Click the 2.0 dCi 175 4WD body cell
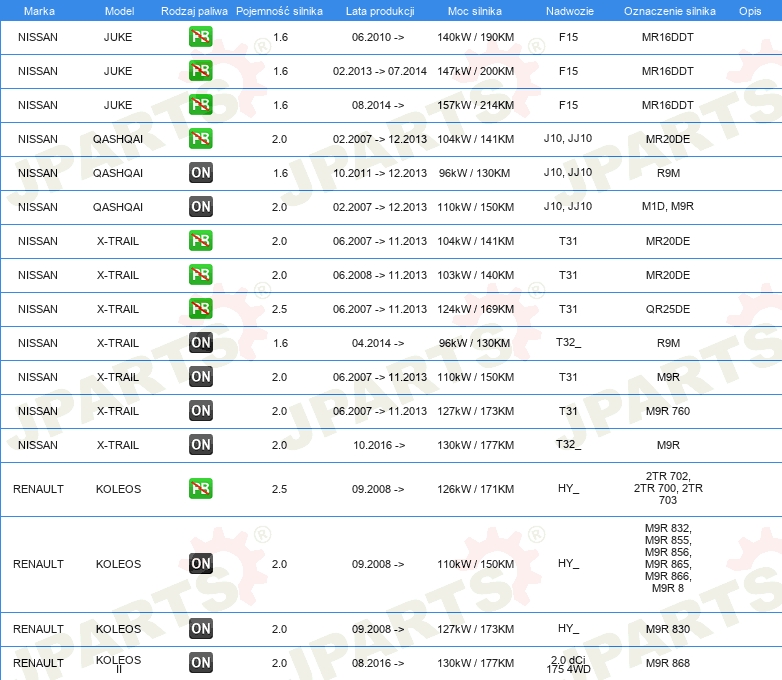The height and width of the screenshot is (680, 782). (568, 665)
